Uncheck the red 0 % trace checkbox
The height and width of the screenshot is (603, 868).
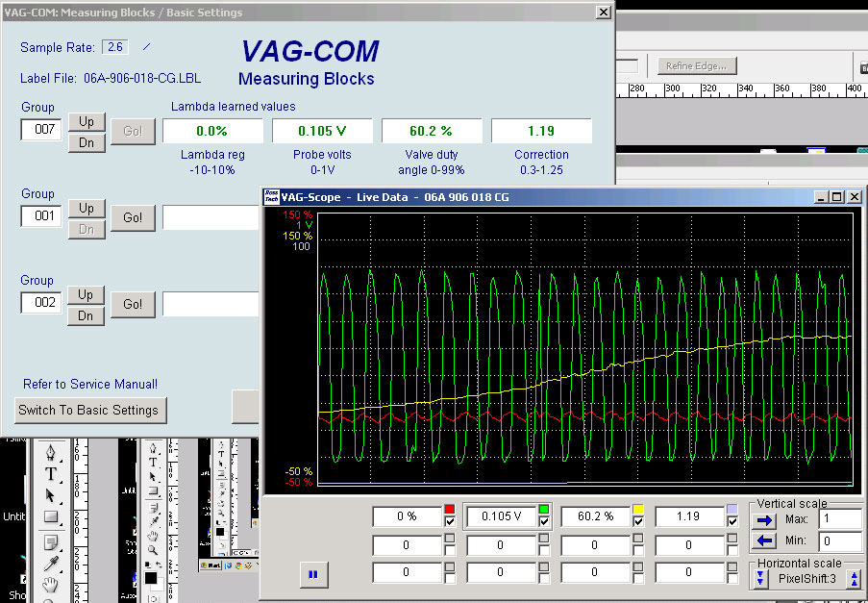click(450, 521)
